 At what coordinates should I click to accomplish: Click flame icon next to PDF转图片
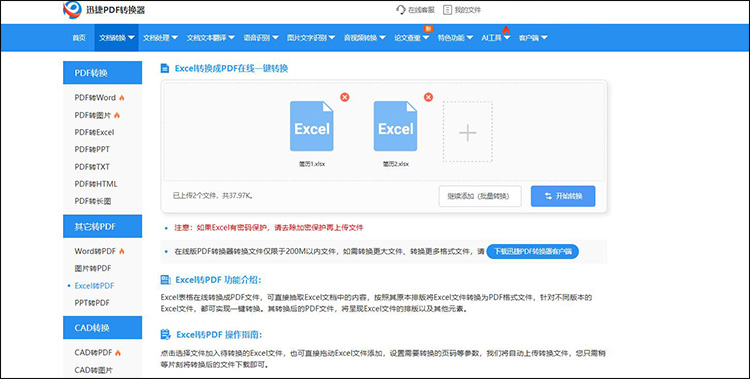[x=117, y=115]
